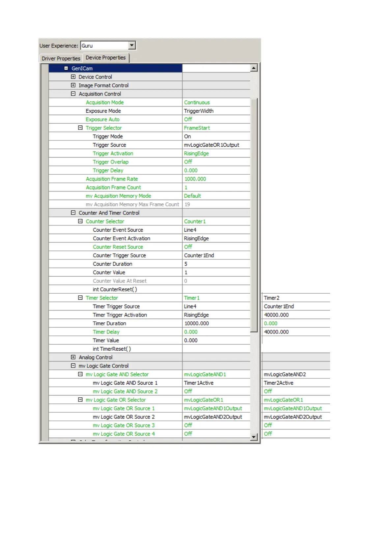Select the Counter Value property

(x=109, y=273)
